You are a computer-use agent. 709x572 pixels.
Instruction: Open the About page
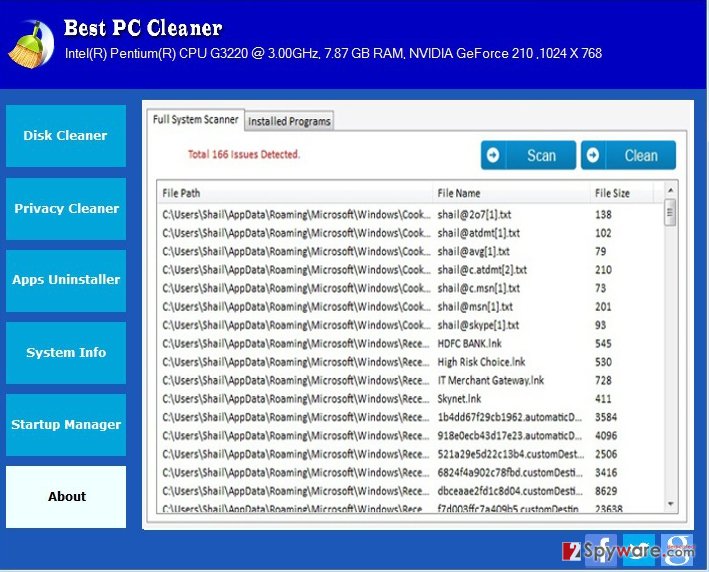coord(66,496)
